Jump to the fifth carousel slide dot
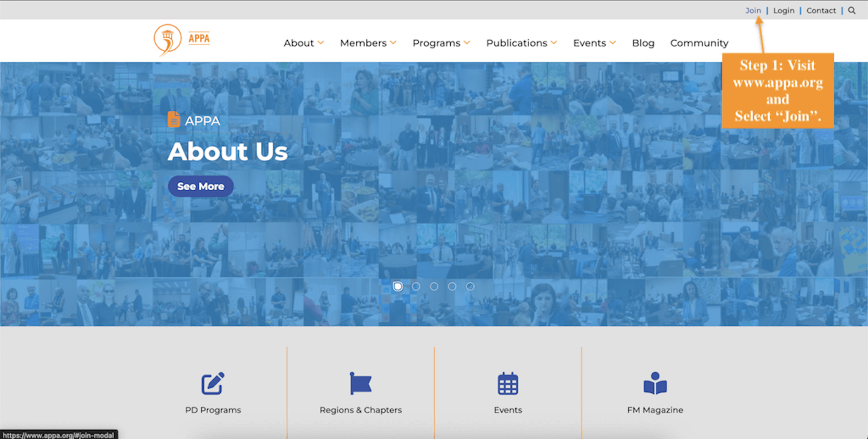The width and height of the screenshot is (868, 439). (470, 287)
